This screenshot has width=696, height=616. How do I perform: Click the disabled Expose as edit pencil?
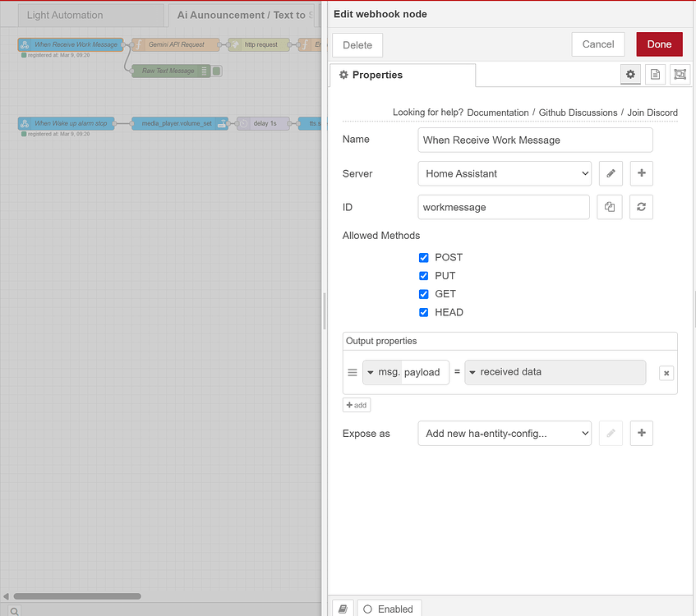(611, 433)
